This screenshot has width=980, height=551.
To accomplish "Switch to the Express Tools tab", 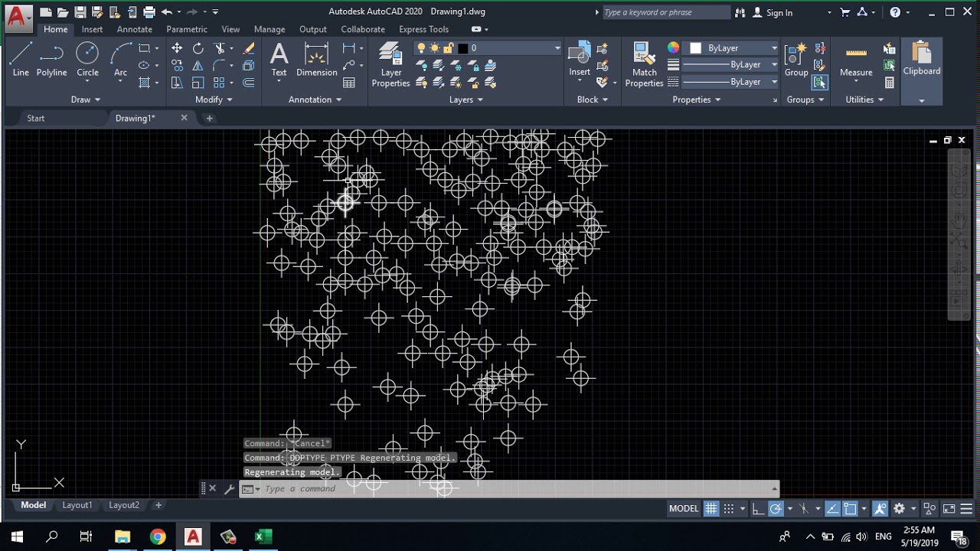I will coord(423,29).
